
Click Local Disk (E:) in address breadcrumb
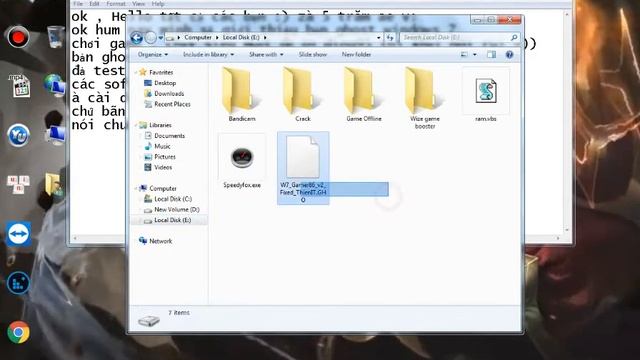(241, 38)
